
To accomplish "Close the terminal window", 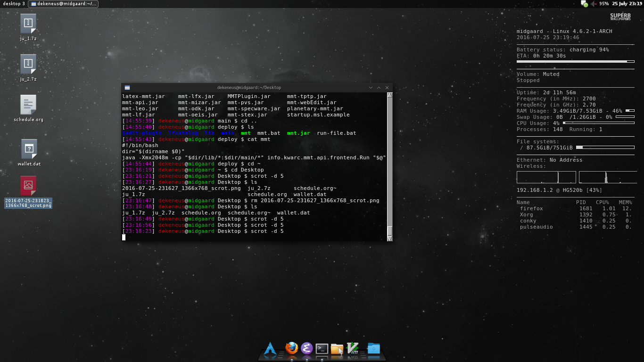I will (387, 88).
